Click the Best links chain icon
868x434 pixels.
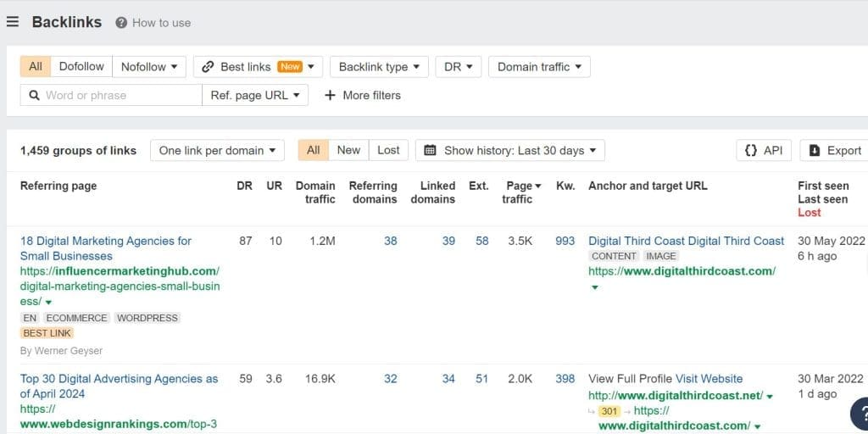pyautogui.click(x=208, y=67)
